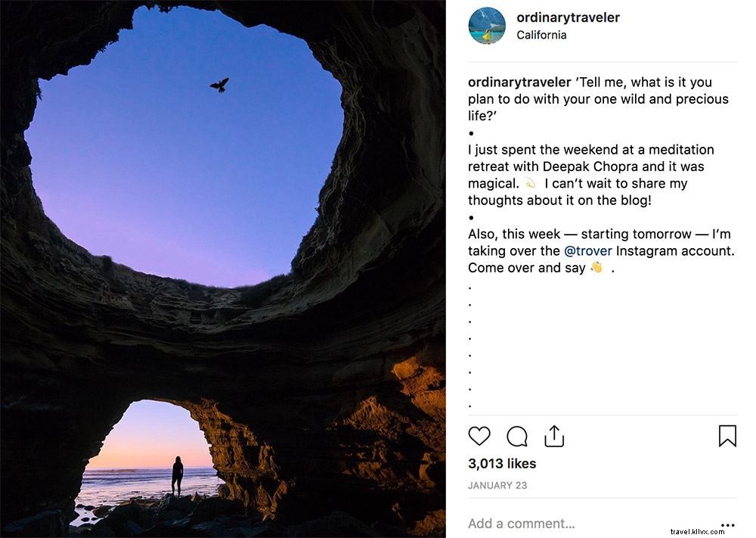Like the post with the heart icon

tap(479, 436)
